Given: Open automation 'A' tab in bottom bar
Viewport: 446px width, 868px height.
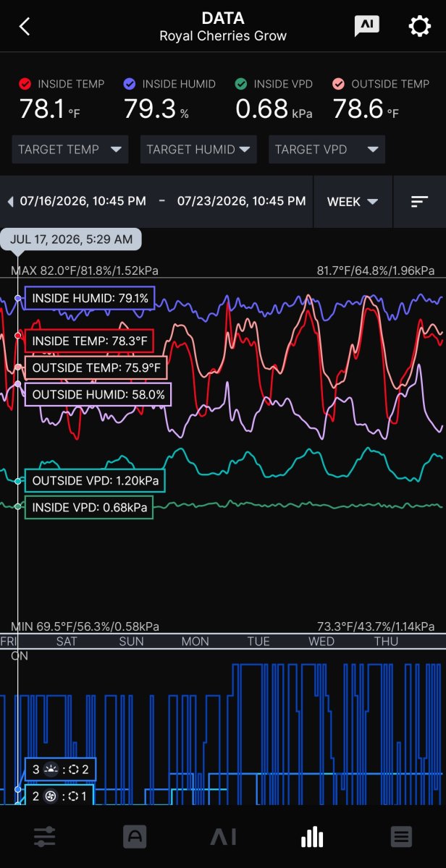Looking at the screenshot, I should point(135,837).
